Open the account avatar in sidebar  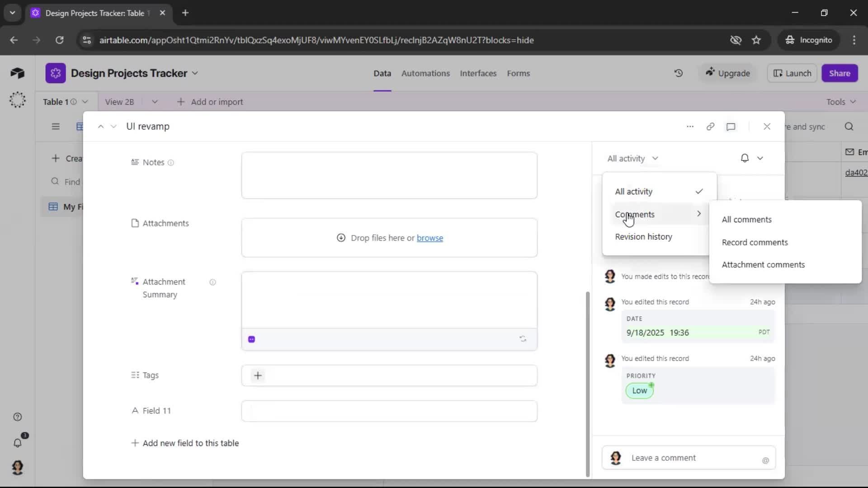(17, 467)
